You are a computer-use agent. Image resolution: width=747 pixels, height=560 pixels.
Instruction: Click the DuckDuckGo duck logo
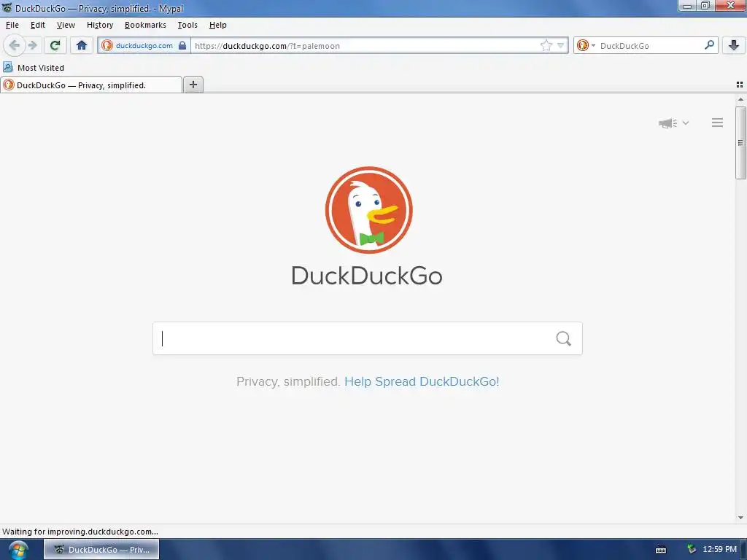pos(368,210)
